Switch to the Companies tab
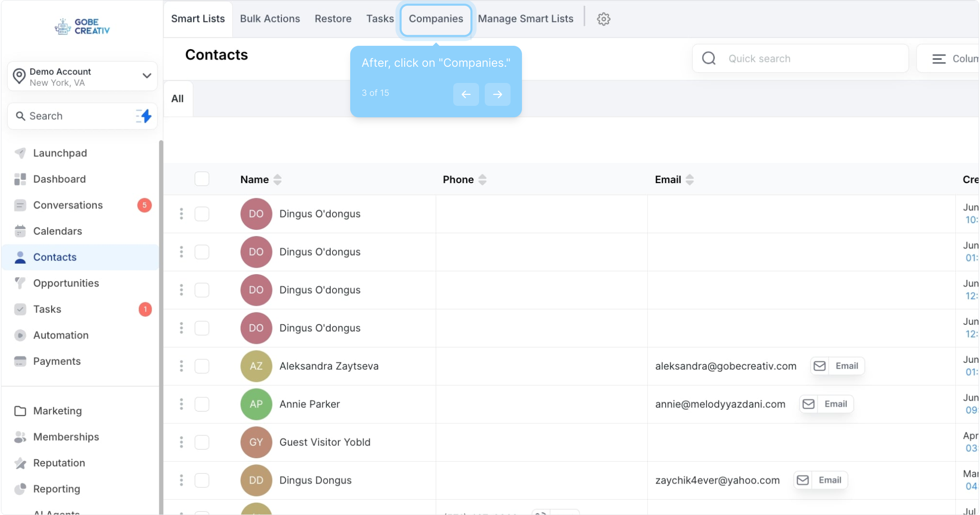This screenshot has width=980, height=515. click(x=436, y=19)
